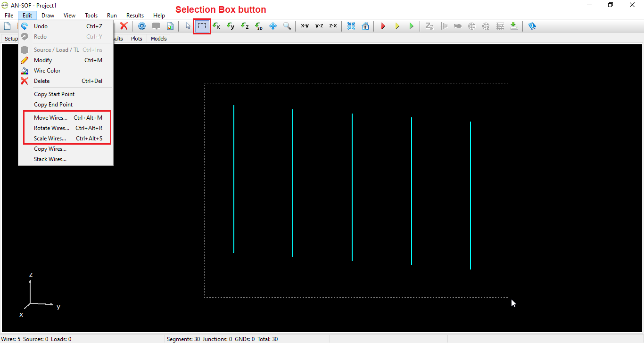Screen dimensions: 644x343
Task: Activate the Selection Box tool
Action: pos(202,26)
